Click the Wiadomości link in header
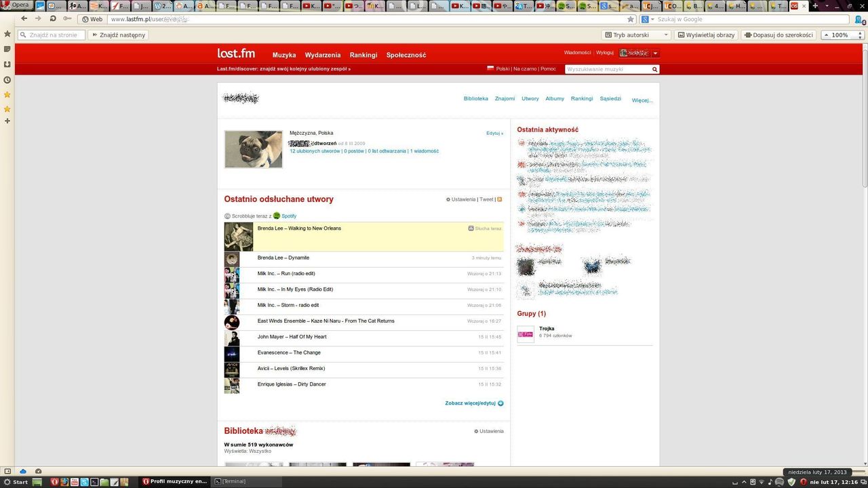The image size is (868, 488). [577, 53]
